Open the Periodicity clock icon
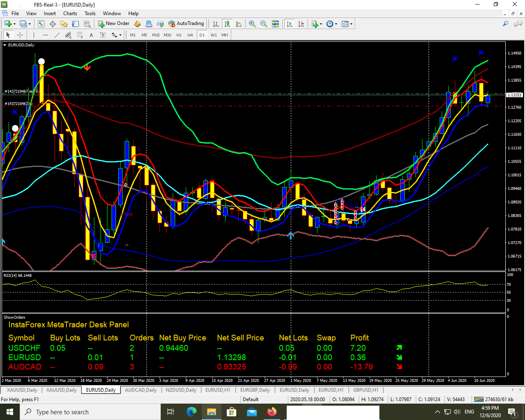 pos(330,24)
